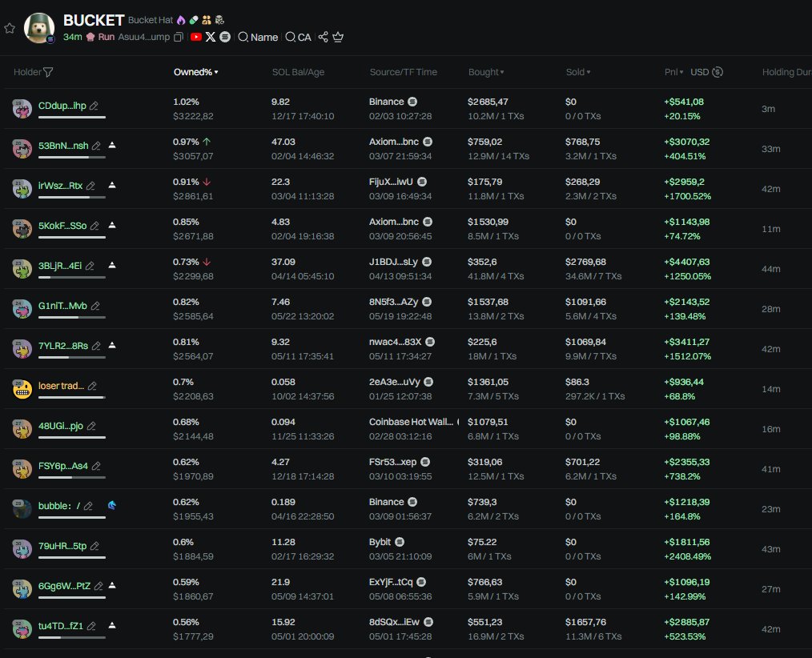Click source address J1BDJ...sLy
This screenshot has height=658, width=812.
point(393,262)
